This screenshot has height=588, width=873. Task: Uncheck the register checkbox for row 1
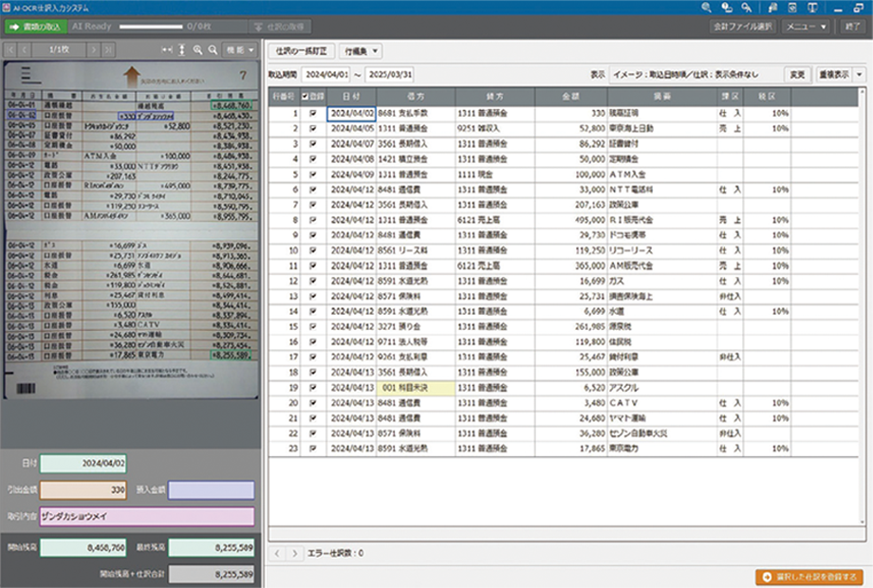313,114
